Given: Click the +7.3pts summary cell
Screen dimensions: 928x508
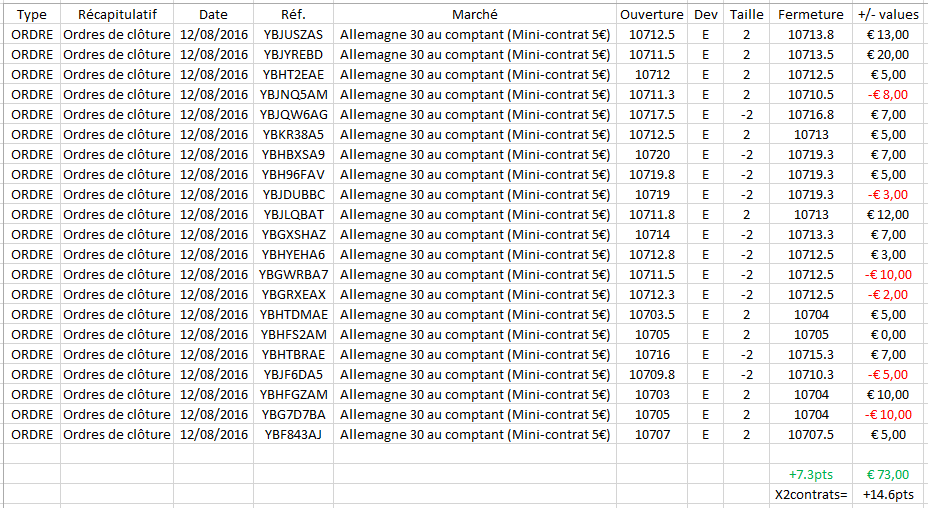Looking at the screenshot, I should tap(811, 474).
